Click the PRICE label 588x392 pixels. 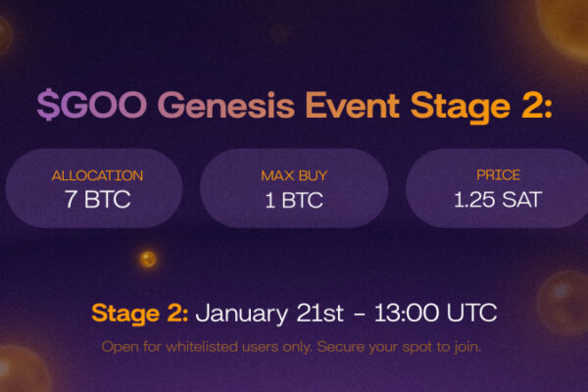point(498,176)
